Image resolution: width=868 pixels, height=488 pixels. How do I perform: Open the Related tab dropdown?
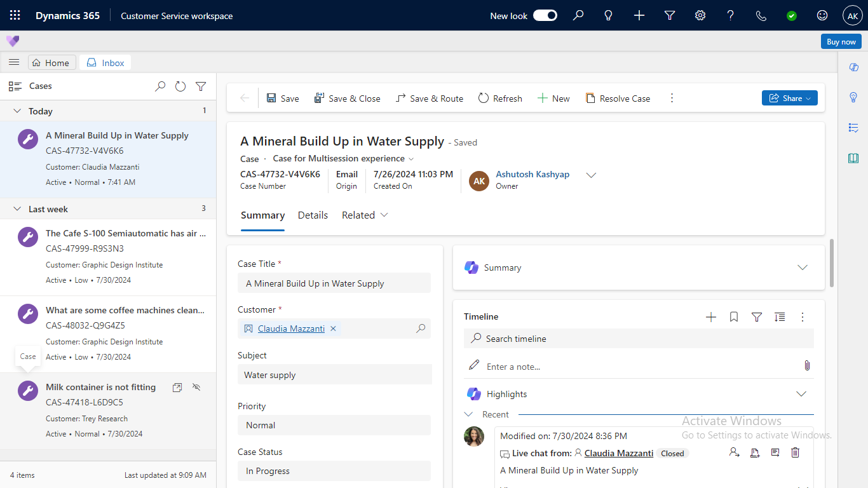click(x=365, y=215)
